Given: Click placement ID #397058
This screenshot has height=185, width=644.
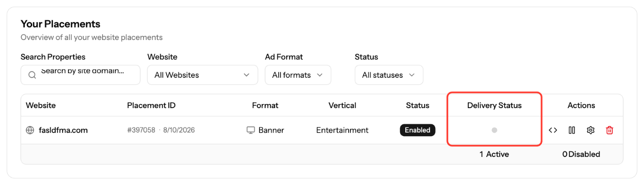Looking at the screenshot, I should pyautogui.click(x=141, y=130).
